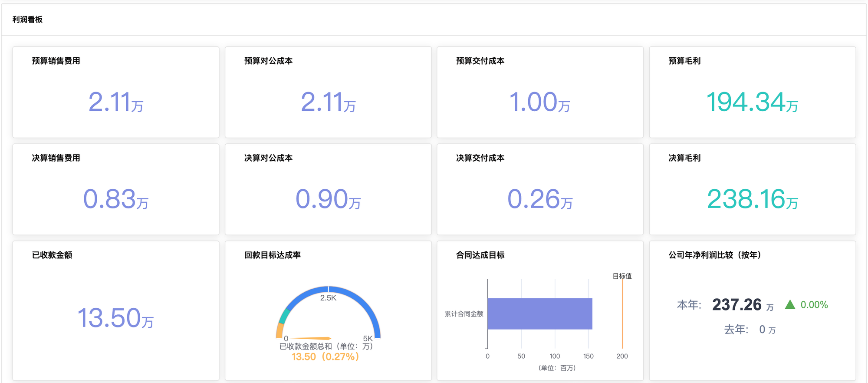Click the green up-arrow growth triangle icon
This screenshot has width=868, height=383.
[790, 305]
